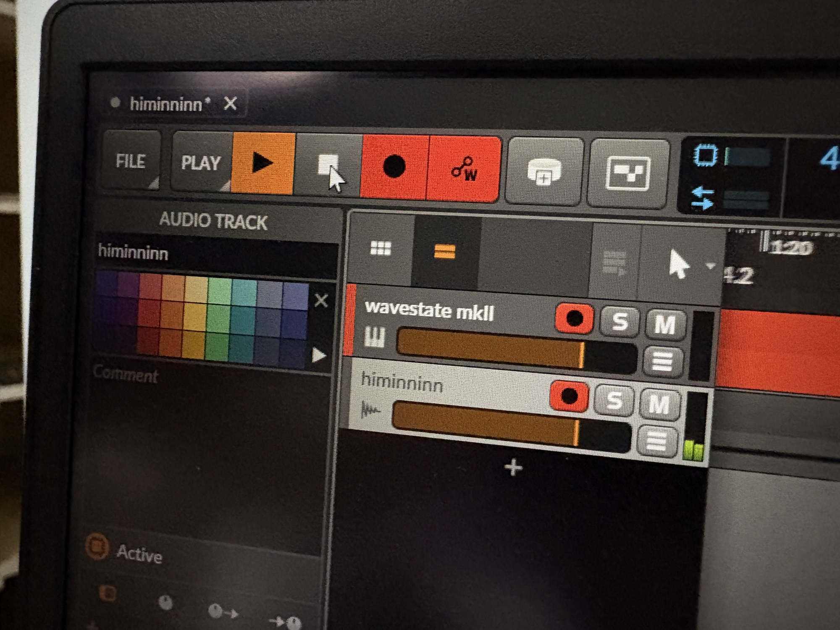Click the overdub launcher record icon
This screenshot has height=630, width=840.
(544, 172)
